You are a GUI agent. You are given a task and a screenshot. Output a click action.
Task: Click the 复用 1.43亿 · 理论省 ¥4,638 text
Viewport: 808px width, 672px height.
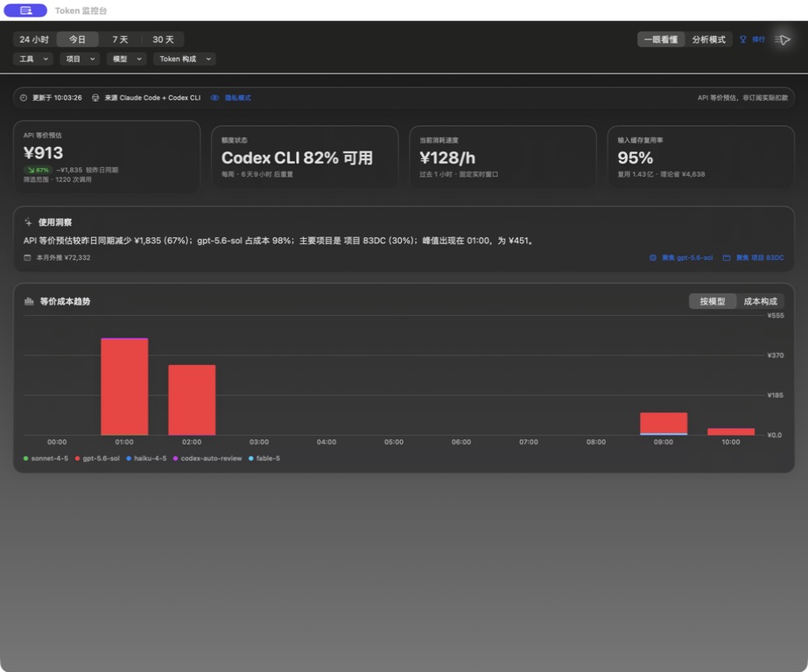pos(661,175)
